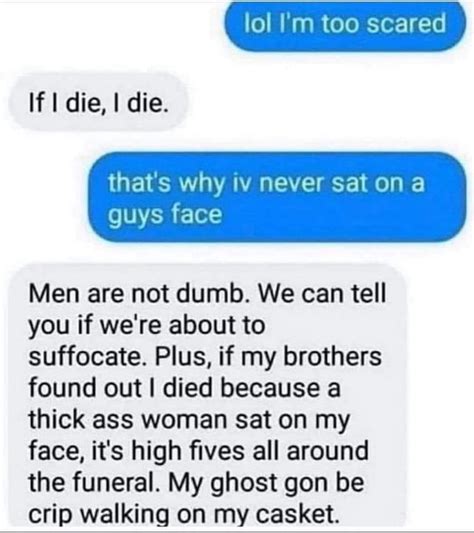
Task: Click the word "dumb." in the gray message
Action: (x=214, y=293)
